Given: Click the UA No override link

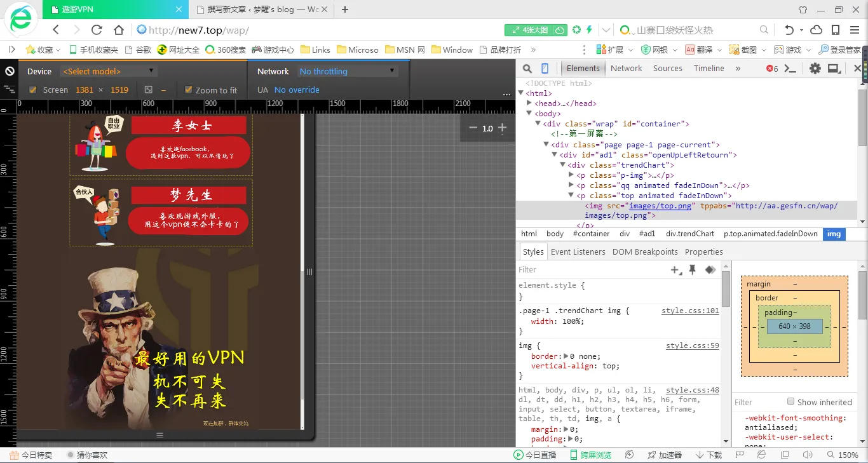Looking at the screenshot, I should click(x=297, y=90).
